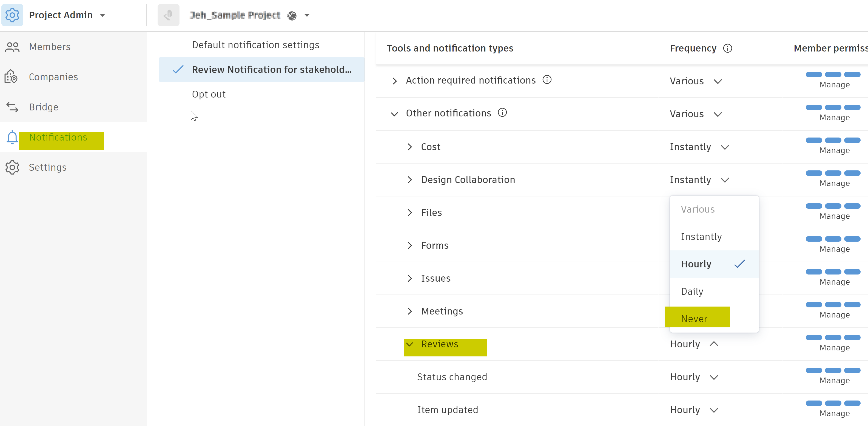The height and width of the screenshot is (426, 868).
Task: Click the Bridge arrows icon
Action: (12, 107)
